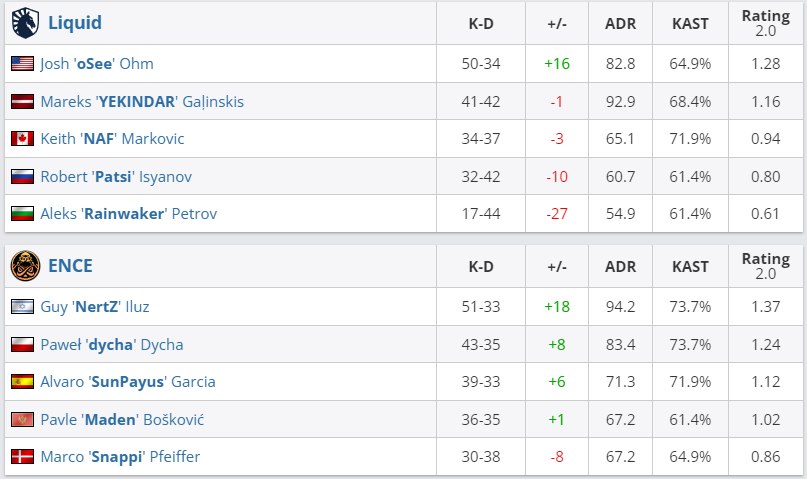Click the Liquid team logo icon

coord(25,23)
